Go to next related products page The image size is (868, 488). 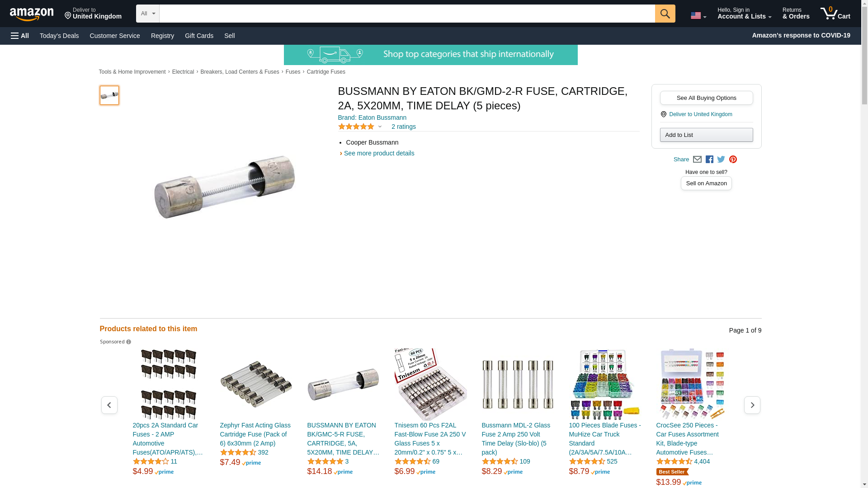coord(752,405)
